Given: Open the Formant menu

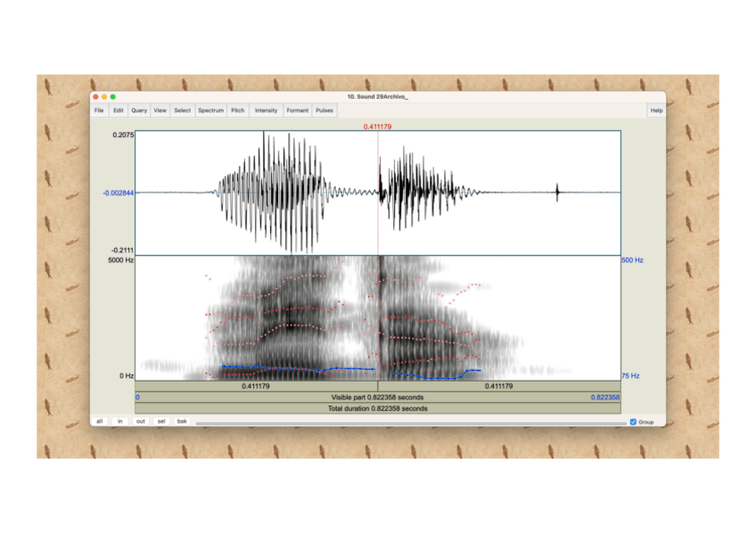Looking at the screenshot, I should tap(298, 111).
